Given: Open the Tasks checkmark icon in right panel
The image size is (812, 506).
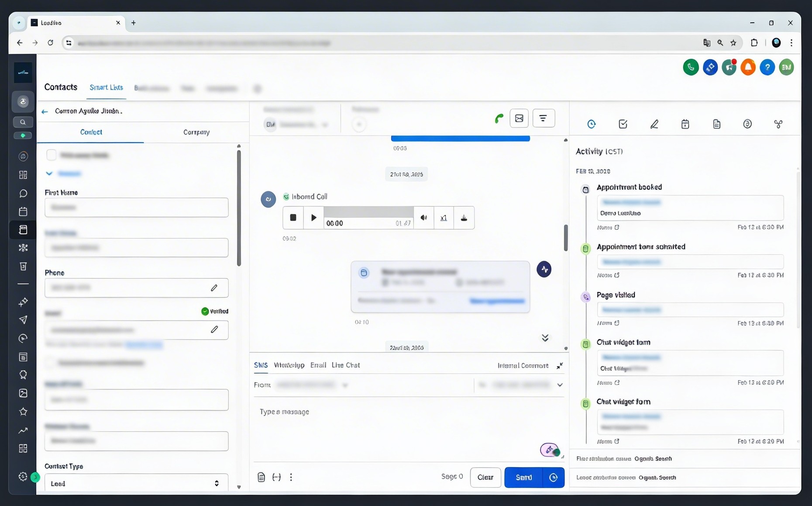Looking at the screenshot, I should point(623,124).
